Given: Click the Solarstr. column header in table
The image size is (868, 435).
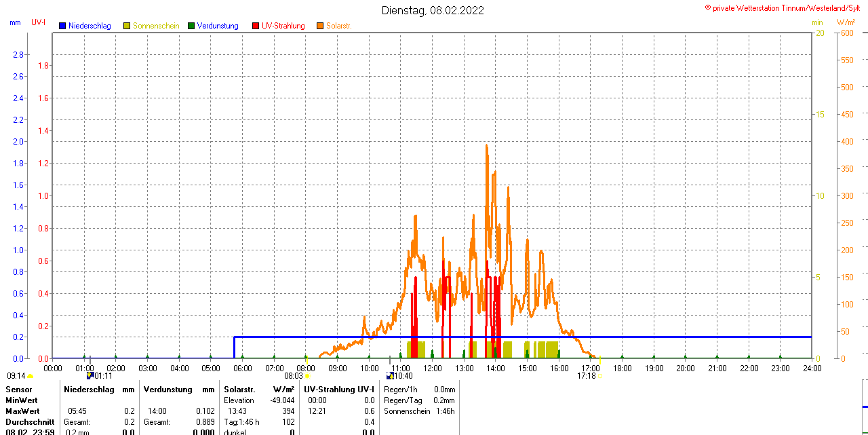Looking at the screenshot, I should pyautogui.click(x=239, y=390).
